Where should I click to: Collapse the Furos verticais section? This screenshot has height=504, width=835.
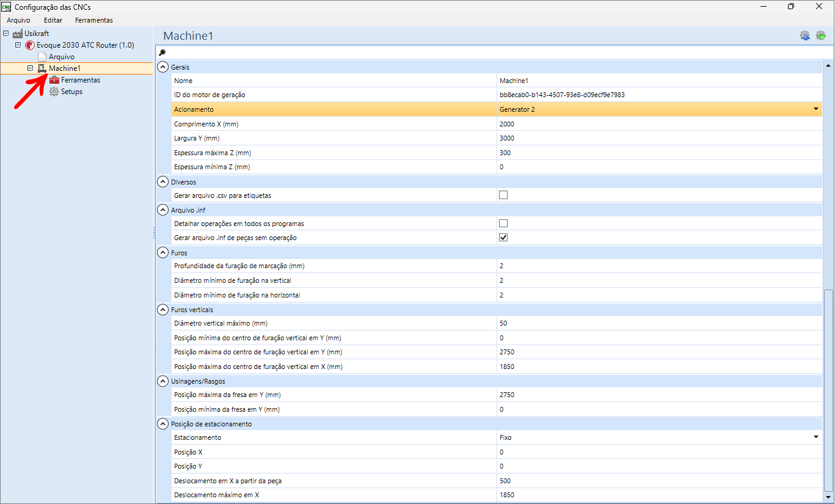(162, 310)
